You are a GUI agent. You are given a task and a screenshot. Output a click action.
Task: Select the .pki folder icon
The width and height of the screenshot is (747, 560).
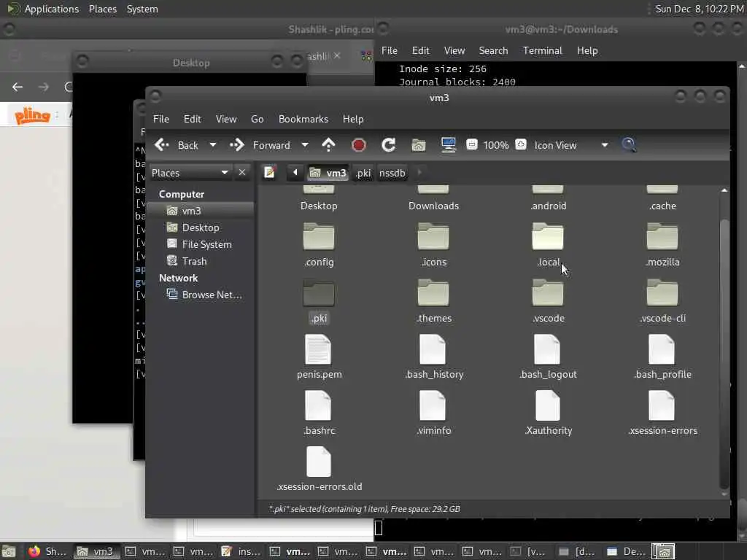[319, 293]
